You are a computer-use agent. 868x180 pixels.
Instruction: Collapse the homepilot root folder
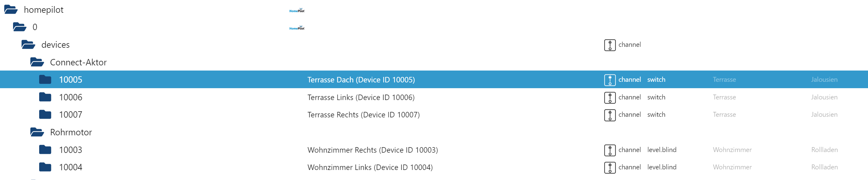point(11,10)
